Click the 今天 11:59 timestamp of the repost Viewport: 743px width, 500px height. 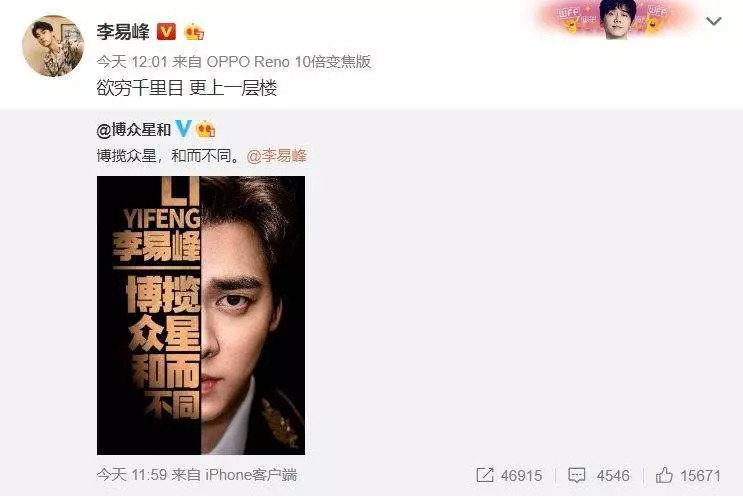click(132, 474)
